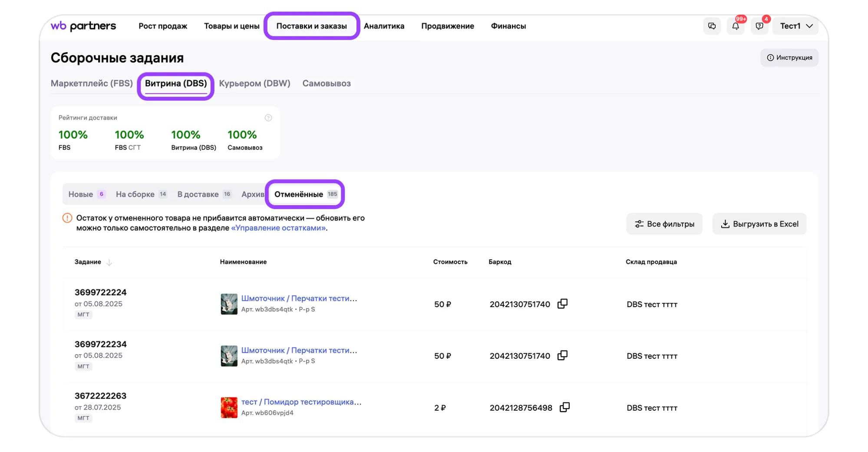Copy barcode for task 3699722224
This screenshot has height=452, width=868.
[562, 304]
